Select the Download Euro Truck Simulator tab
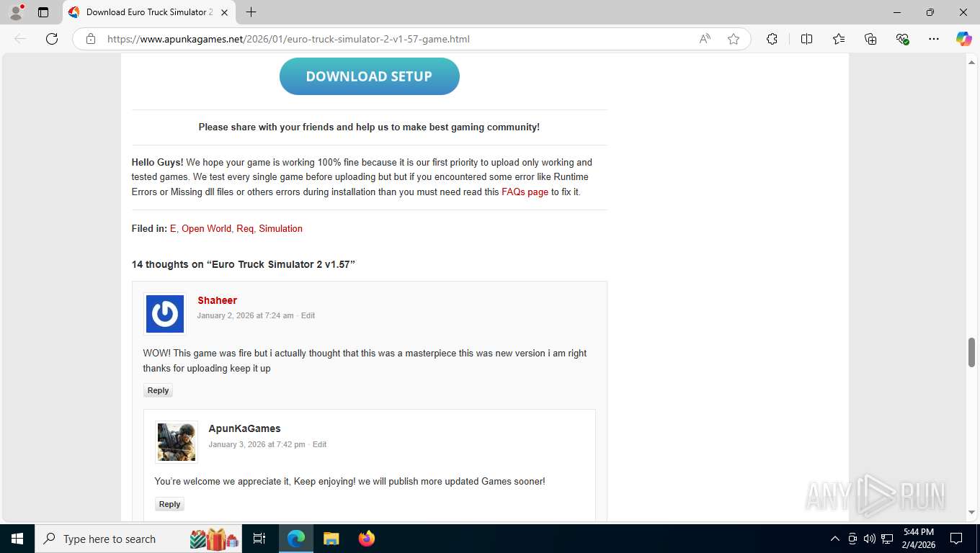980x553 pixels. coord(149,12)
